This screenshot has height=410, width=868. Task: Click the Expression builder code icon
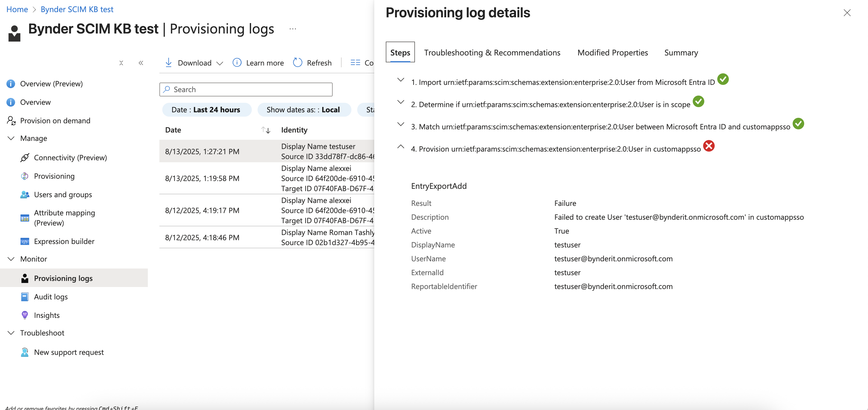coord(25,242)
